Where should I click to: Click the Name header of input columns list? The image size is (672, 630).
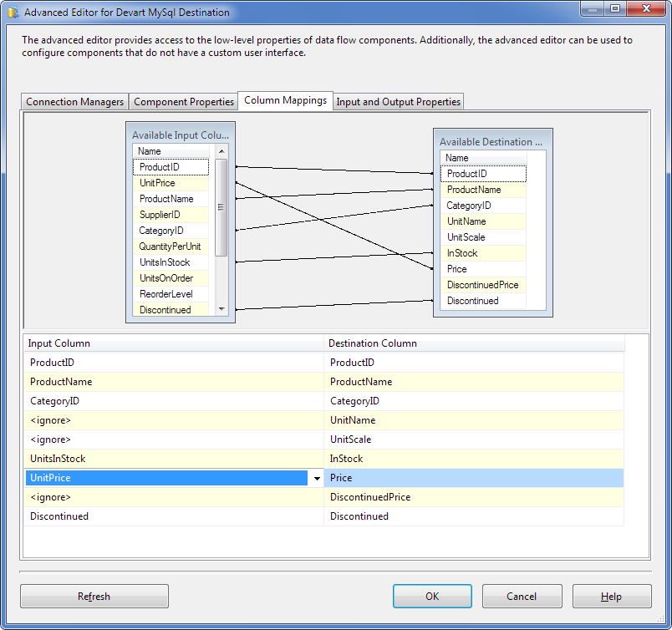click(171, 151)
